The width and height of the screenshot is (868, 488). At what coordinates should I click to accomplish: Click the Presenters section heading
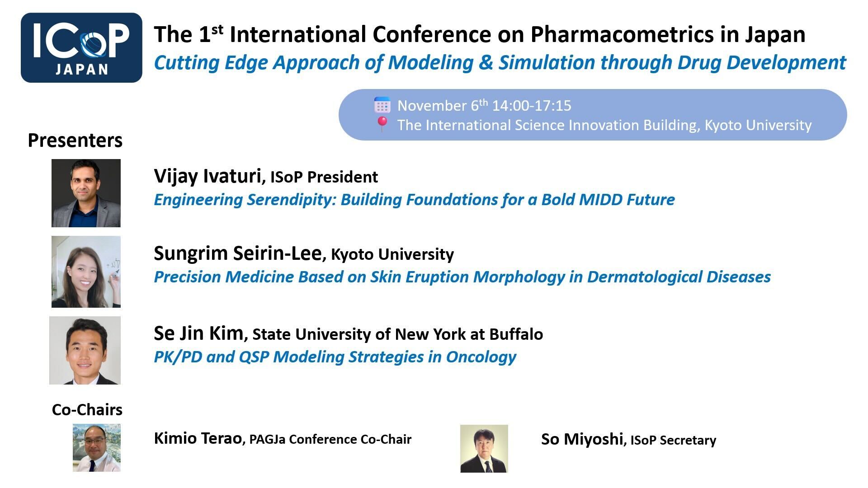click(75, 141)
